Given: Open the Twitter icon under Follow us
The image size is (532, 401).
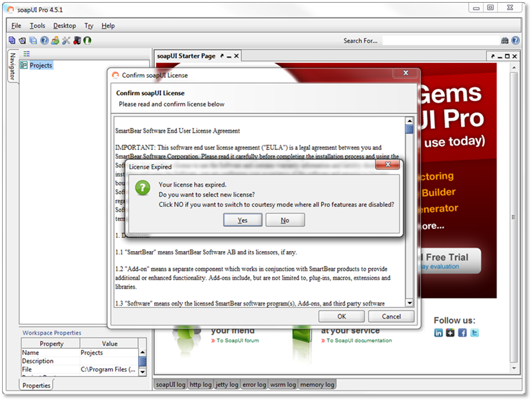Looking at the screenshot, I should click(474, 333).
